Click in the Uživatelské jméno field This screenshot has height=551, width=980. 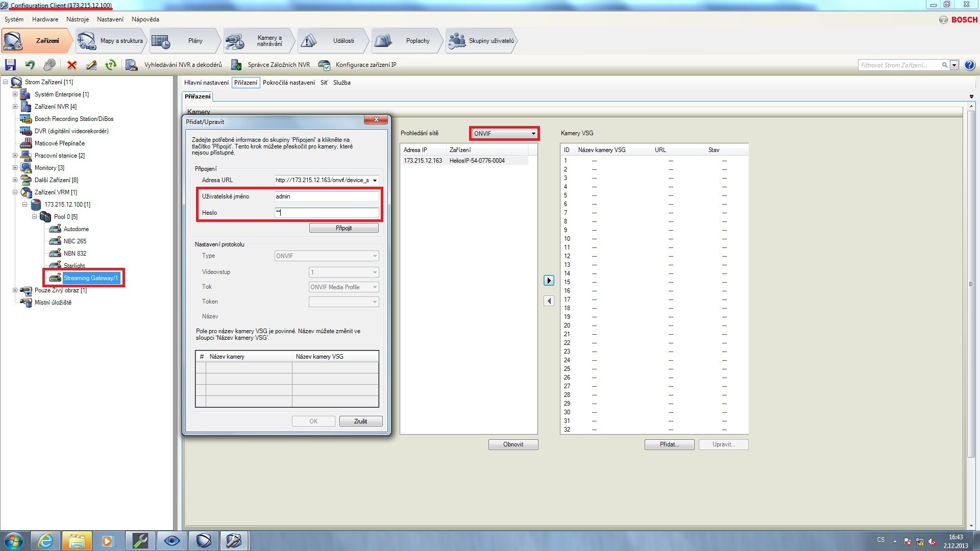pos(327,196)
